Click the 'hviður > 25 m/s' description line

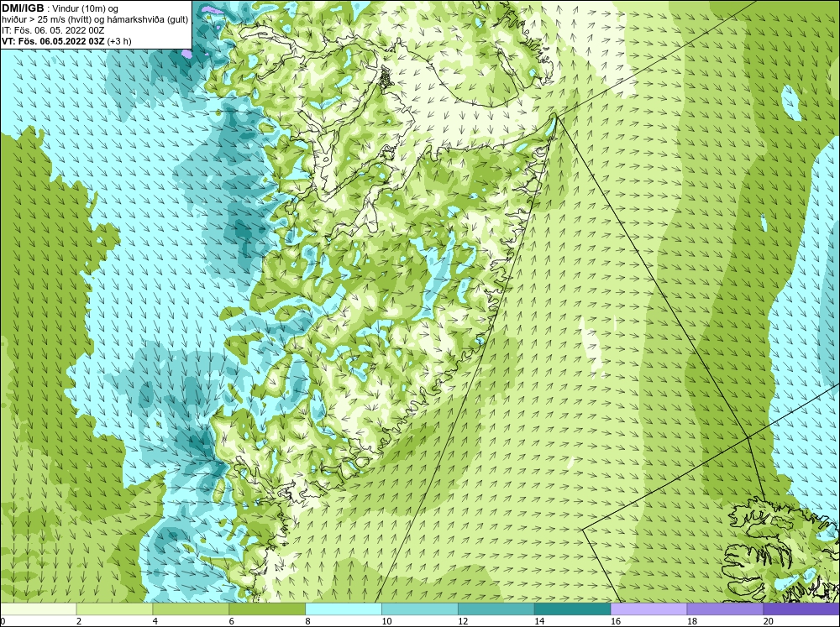pyautogui.click(x=95, y=20)
